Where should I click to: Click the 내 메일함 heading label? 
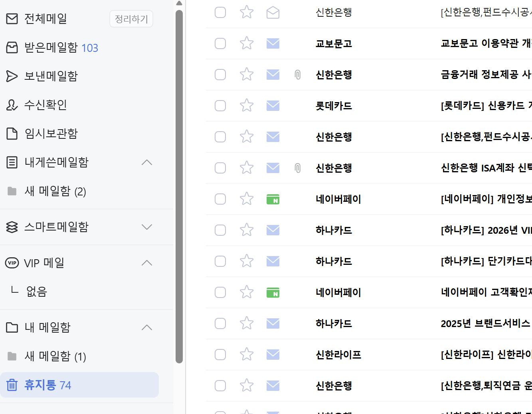[x=47, y=327]
